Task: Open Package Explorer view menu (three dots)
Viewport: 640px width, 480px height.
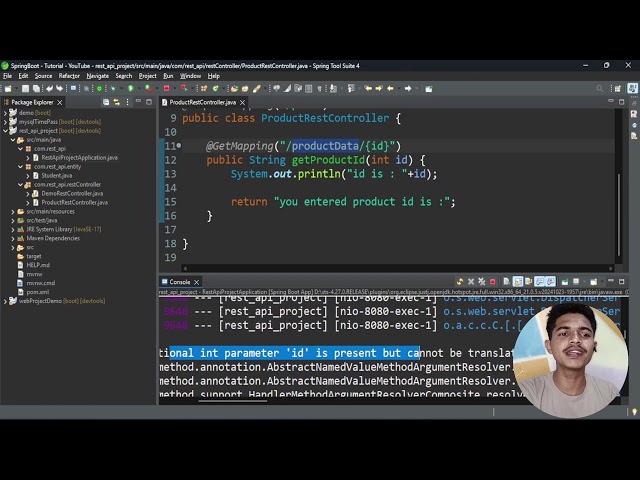Action: tap(128, 102)
